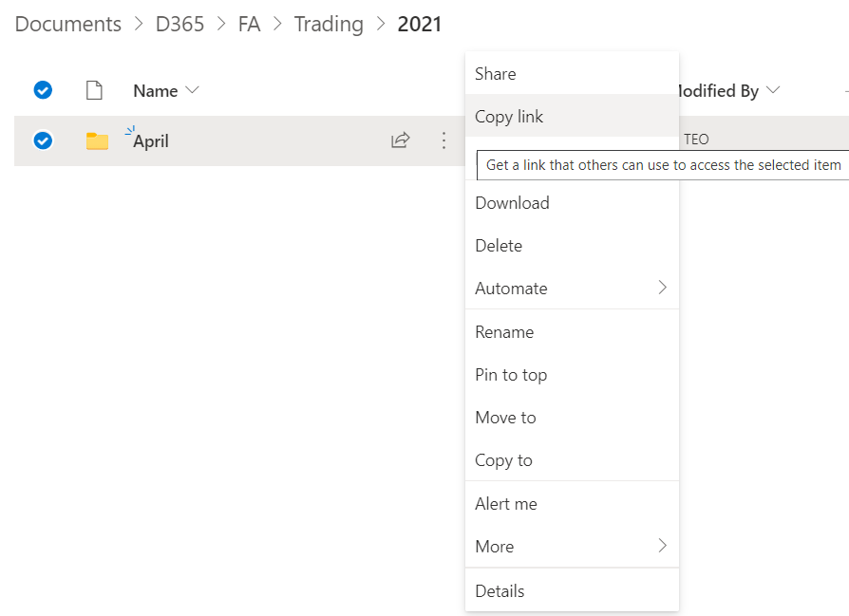Viewport: 849px width, 616px height.
Task: Toggle the select-all checkbox in the header
Action: coord(43,90)
